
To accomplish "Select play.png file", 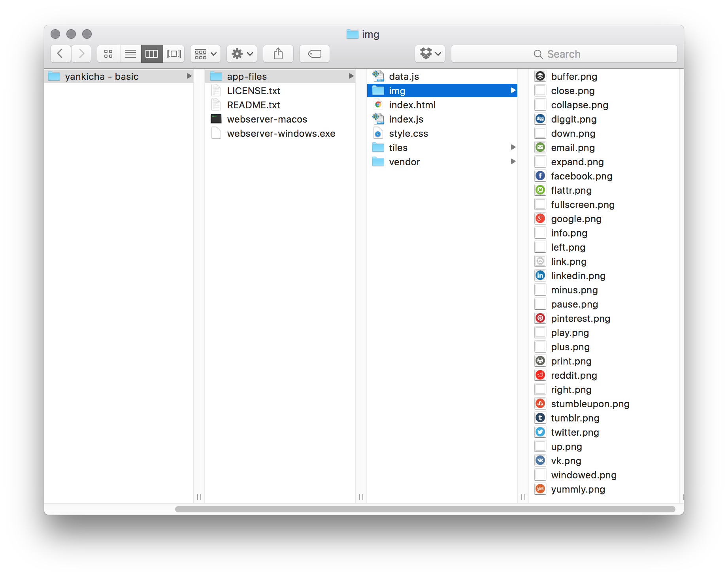I will (604, 332).
